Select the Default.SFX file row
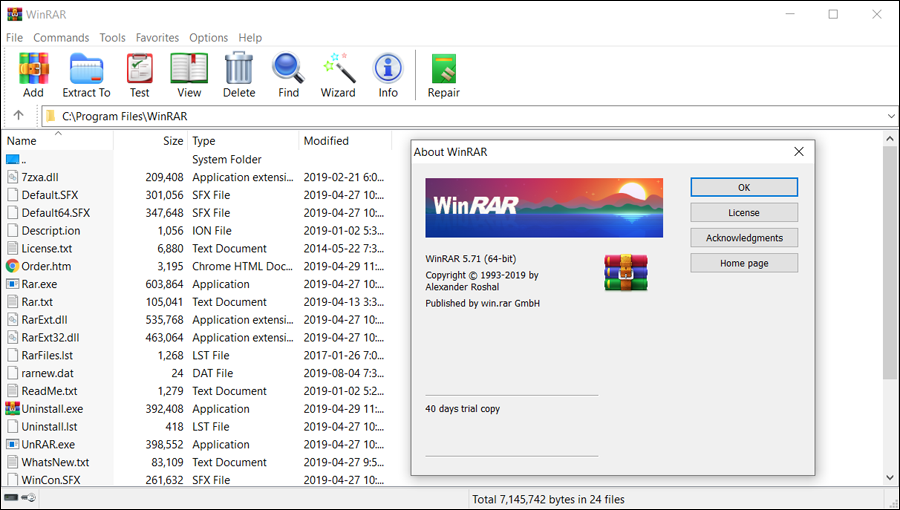900x510 pixels. [195, 195]
